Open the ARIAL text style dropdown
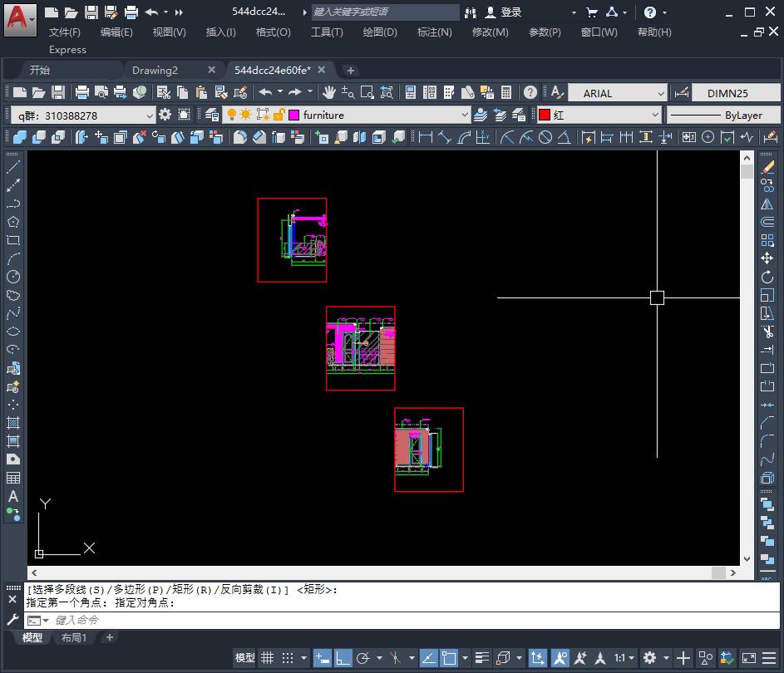 tap(661, 93)
